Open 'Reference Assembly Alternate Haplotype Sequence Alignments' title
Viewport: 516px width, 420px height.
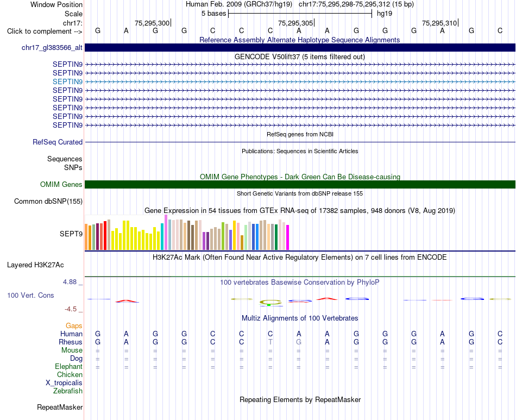299,40
